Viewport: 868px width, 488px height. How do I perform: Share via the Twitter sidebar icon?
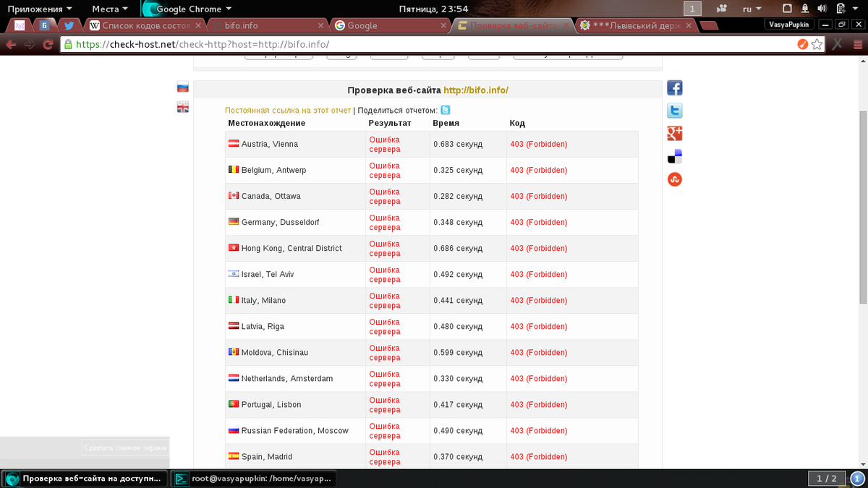tap(674, 111)
